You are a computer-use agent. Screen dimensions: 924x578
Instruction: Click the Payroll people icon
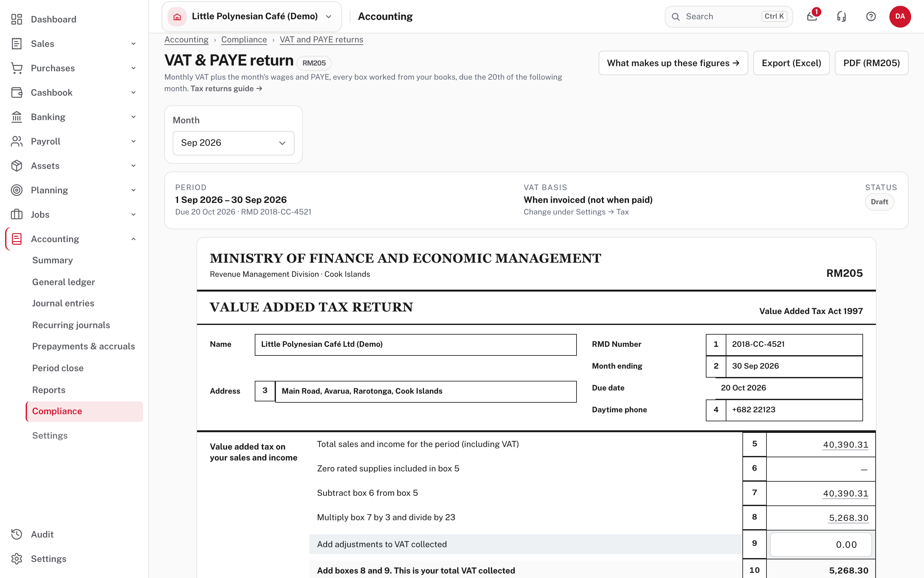[16, 141]
